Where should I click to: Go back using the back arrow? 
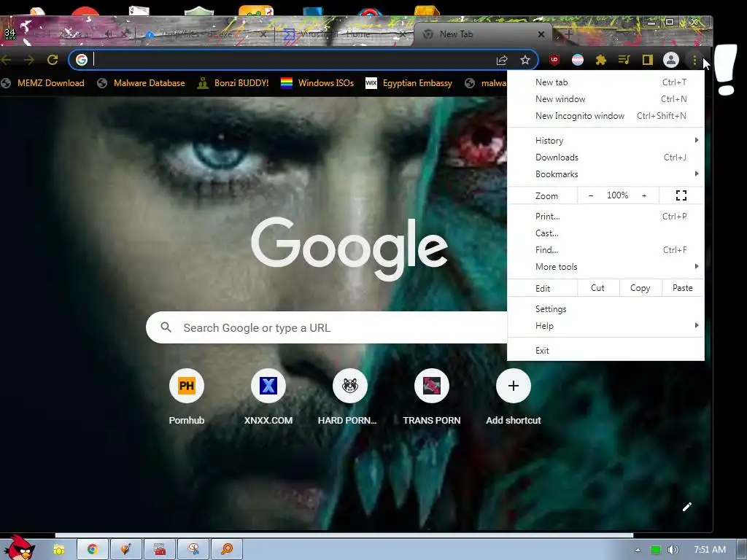(6, 60)
